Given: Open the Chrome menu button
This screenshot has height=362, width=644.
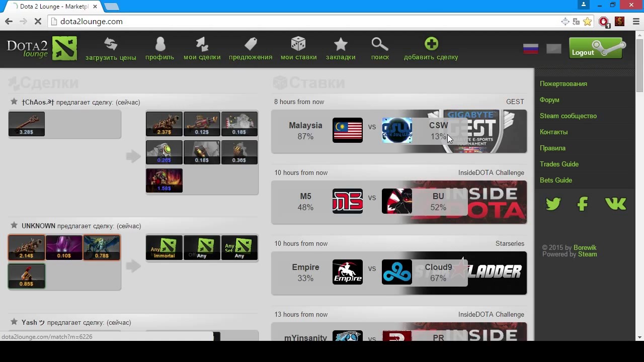Looking at the screenshot, I should click(636, 21).
